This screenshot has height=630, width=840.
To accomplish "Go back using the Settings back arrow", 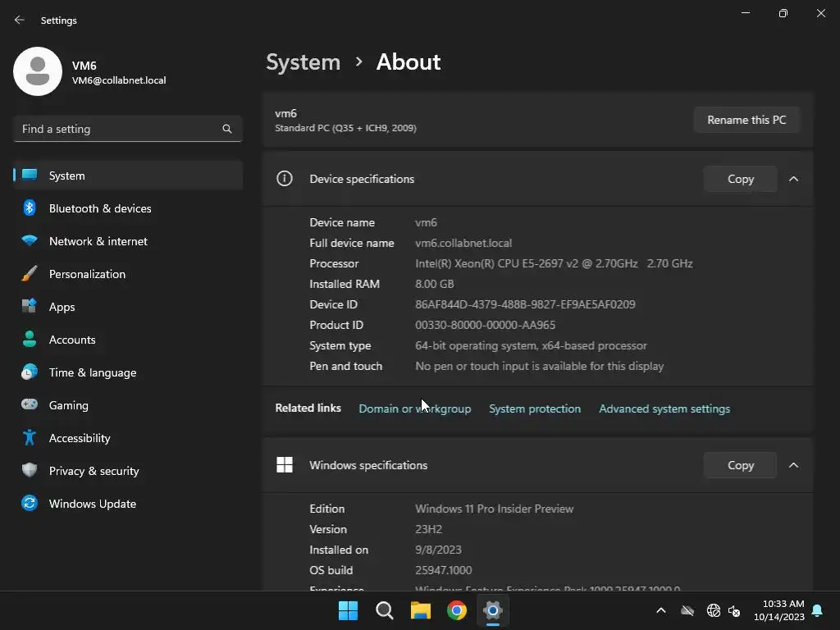I will [x=20, y=20].
